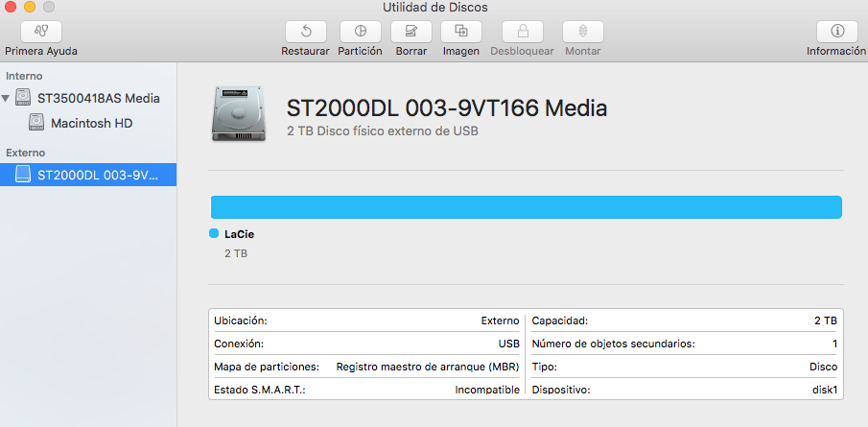This screenshot has width=868, height=427.
Task: Click the ST3500418AS internal drive icon
Action: pos(23,98)
